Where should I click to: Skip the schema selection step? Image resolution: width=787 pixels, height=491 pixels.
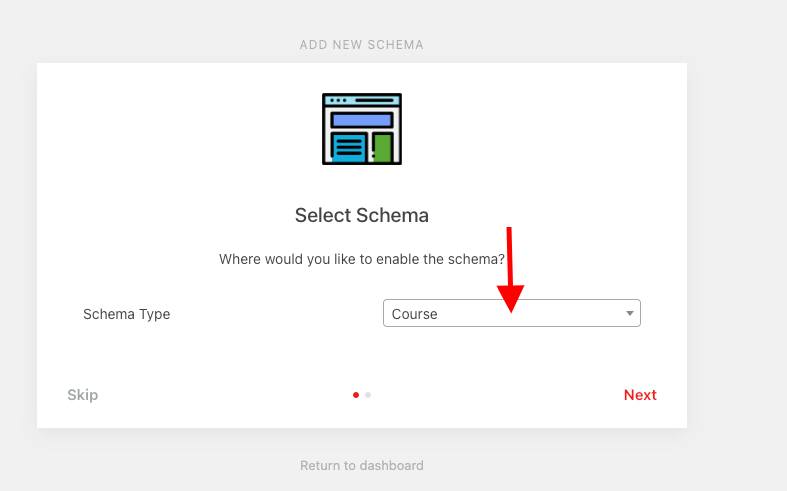83,395
